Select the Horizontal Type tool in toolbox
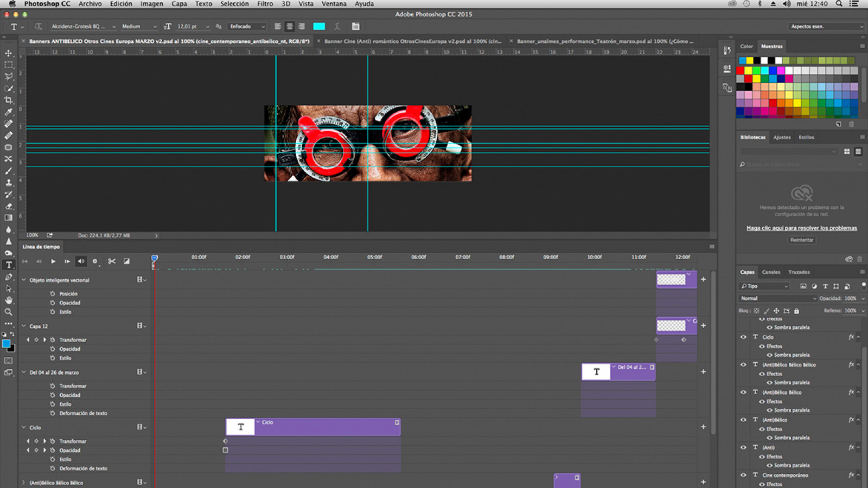This screenshot has width=868, height=488. pyautogui.click(x=8, y=265)
